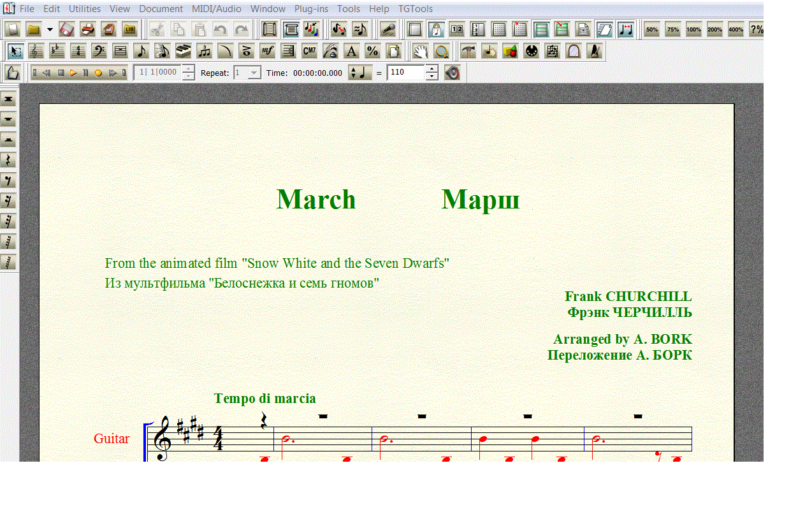
Task: Open the File menu
Action: [27, 9]
